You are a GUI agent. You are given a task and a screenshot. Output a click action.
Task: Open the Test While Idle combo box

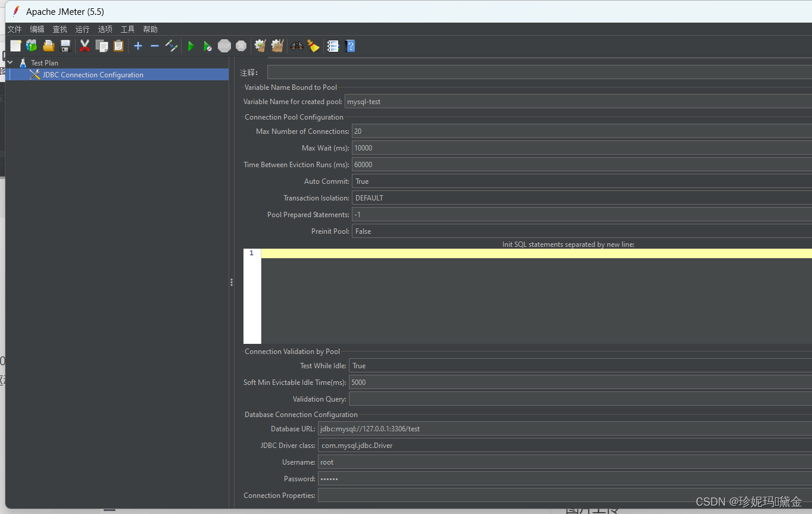580,365
